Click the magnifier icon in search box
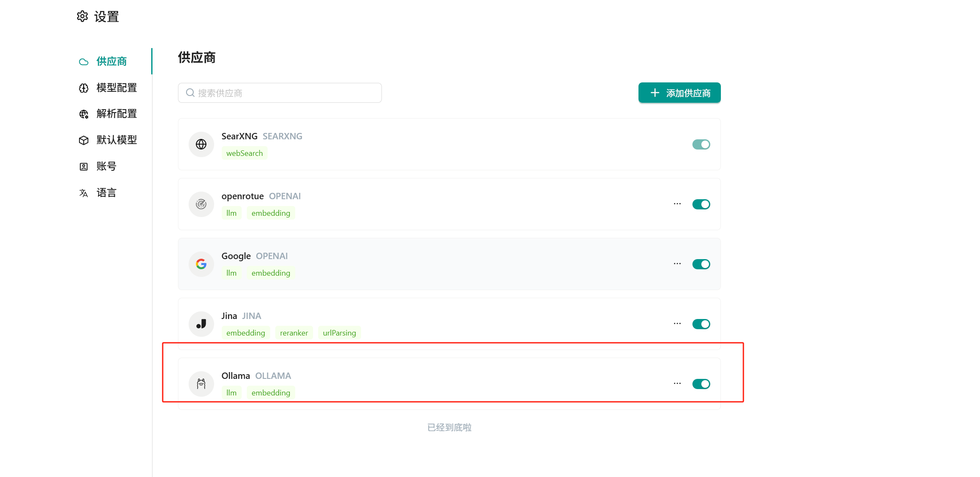The height and width of the screenshot is (477, 980). pyautogui.click(x=190, y=93)
